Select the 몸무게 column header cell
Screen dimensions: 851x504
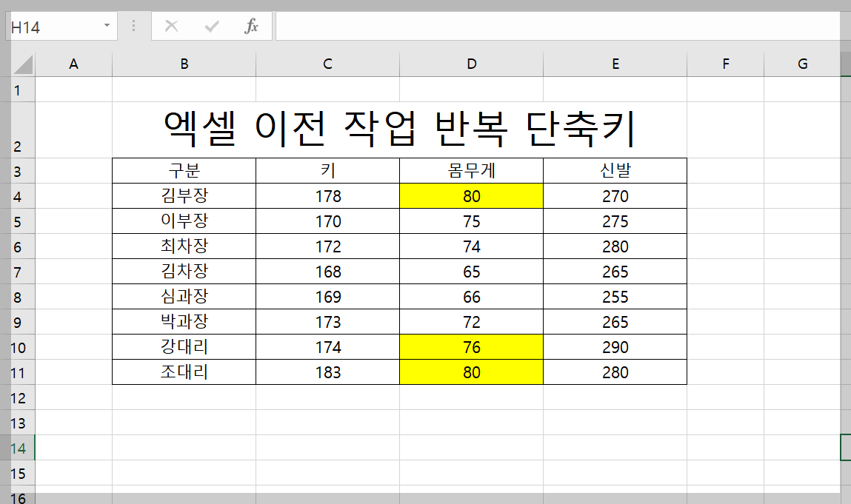[x=471, y=170]
